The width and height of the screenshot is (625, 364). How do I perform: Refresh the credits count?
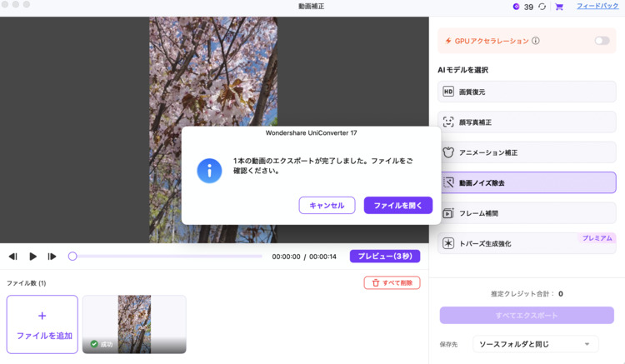(542, 7)
